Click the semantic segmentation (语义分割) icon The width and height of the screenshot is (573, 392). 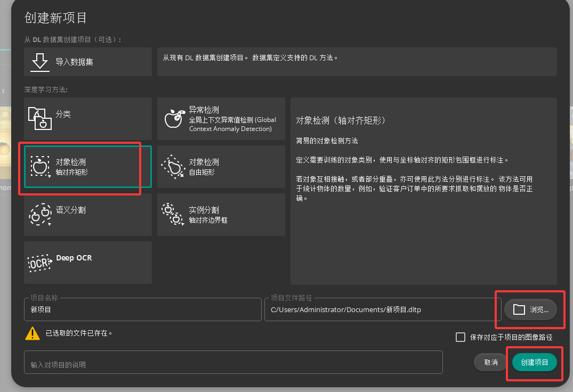click(40, 214)
